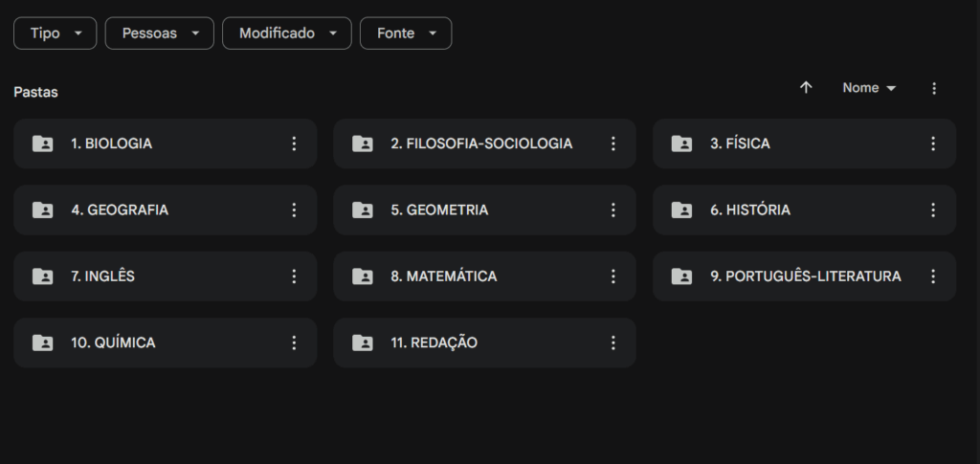Viewport: 980px width, 464px height.
Task: Click the folder icon beside 3. FÍSICA
Action: coord(681,144)
